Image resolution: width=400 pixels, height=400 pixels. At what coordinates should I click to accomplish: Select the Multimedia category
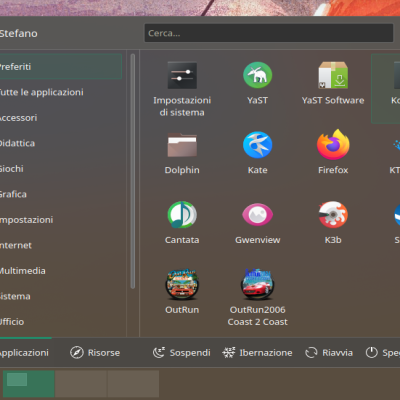(x=61, y=271)
